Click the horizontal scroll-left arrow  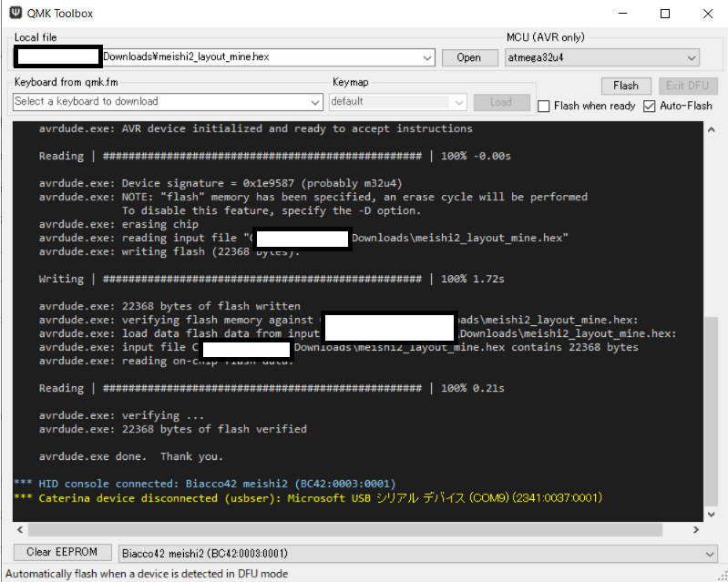(20, 529)
